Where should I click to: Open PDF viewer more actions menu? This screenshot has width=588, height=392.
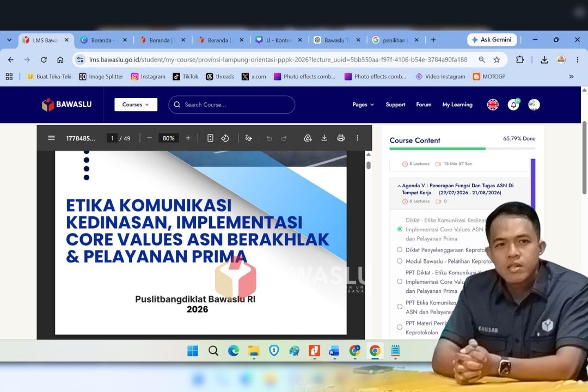click(x=357, y=138)
